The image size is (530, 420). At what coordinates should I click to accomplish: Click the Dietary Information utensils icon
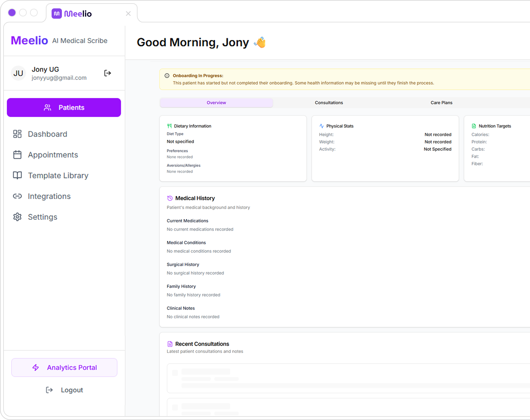click(169, 126)
